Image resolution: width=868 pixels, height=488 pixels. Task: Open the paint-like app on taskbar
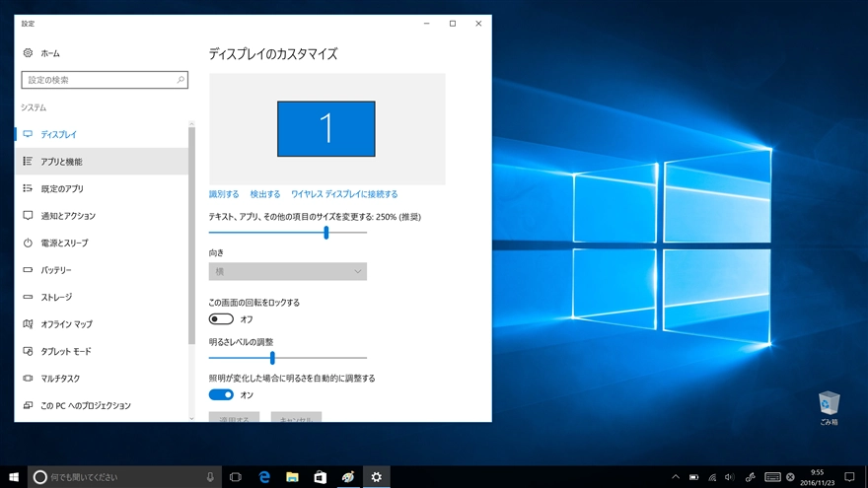point(348,477)
